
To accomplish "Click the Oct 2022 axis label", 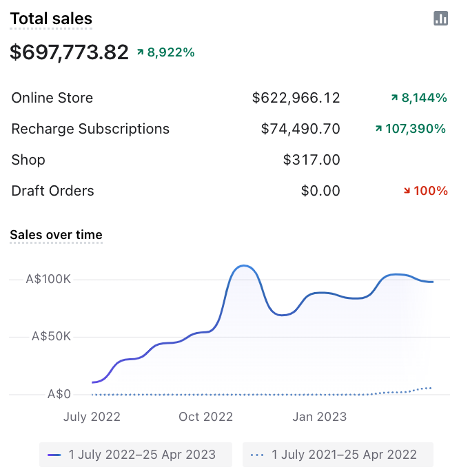I will pyautogui.click(x=205, y=417).
